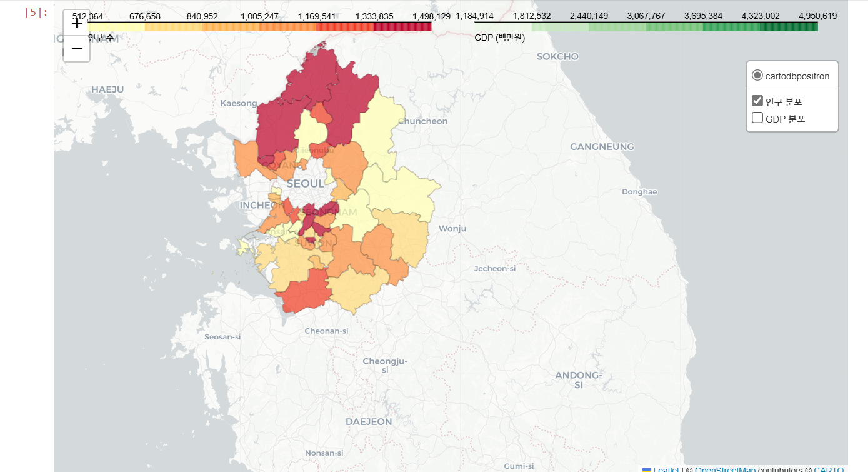Uncheck the 인구 분포 layer checkbox
Image resolution: width=868 pixels, height=472 pixels.
757,101
